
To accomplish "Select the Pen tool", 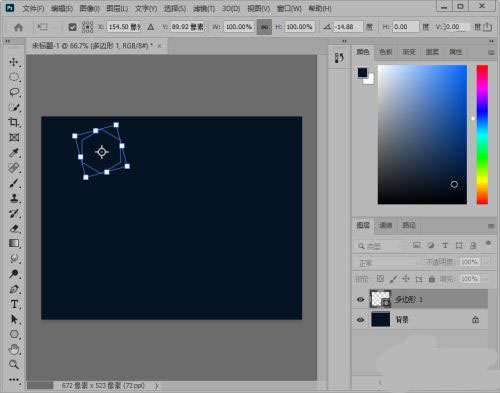I will point(14,289).
